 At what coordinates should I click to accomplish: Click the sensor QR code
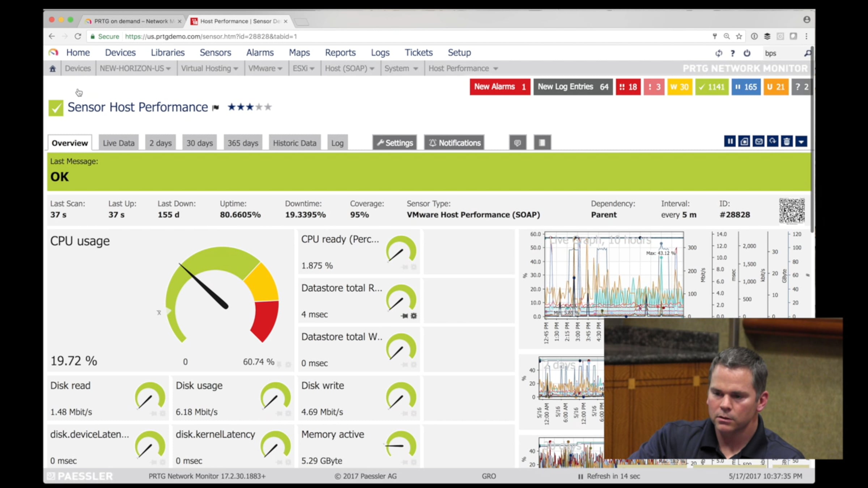pyautogui.click(x=792, y=210)
